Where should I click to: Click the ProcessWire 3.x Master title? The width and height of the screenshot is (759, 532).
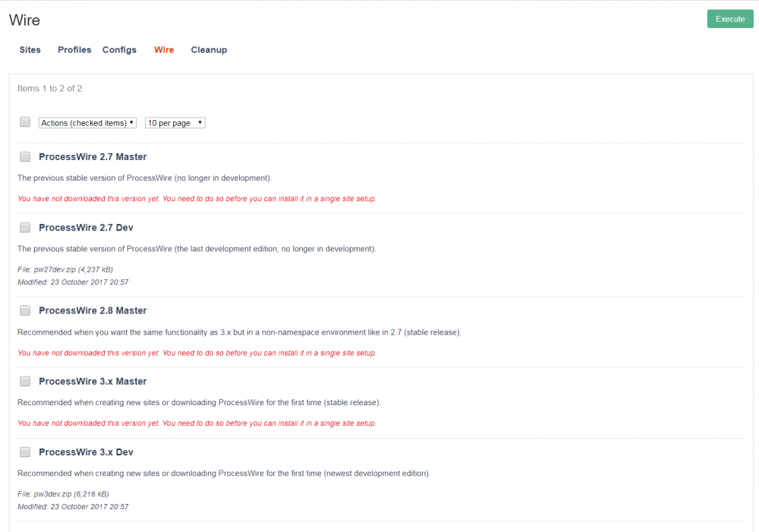pyautogui.click(x=93, y=382)
